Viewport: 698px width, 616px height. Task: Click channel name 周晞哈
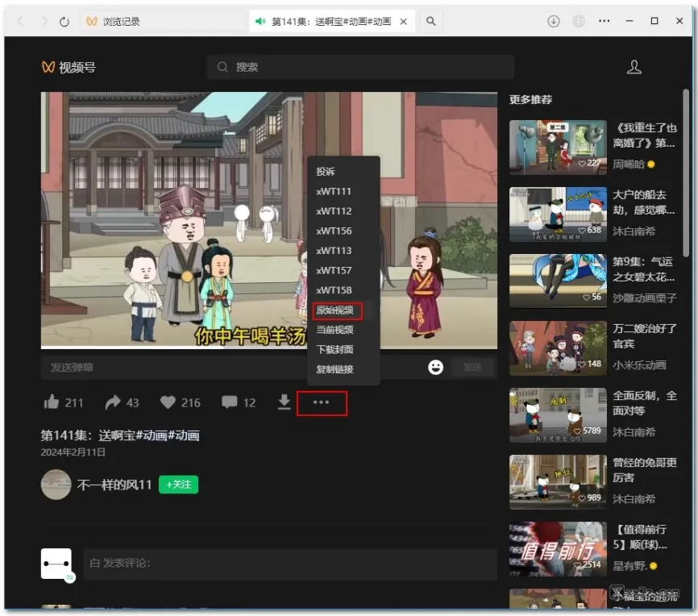click(x=629, y=164)
